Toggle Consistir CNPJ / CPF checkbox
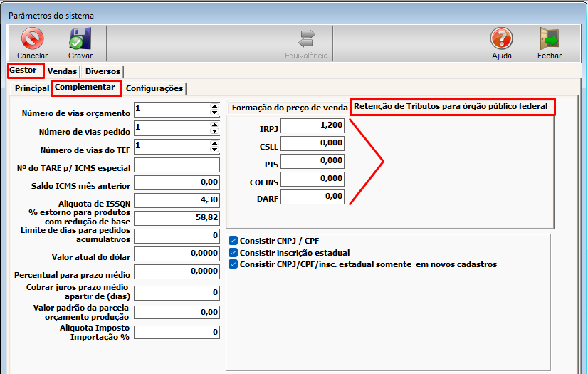The image size is (588, 374). point(233,241)
